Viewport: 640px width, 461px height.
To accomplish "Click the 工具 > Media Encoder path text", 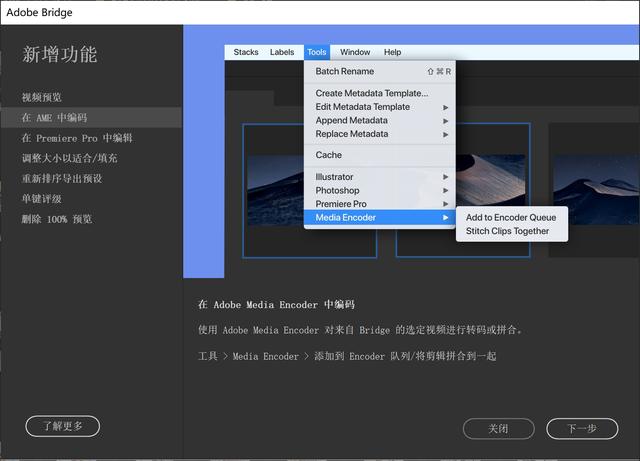I will (x=347, y=356).
